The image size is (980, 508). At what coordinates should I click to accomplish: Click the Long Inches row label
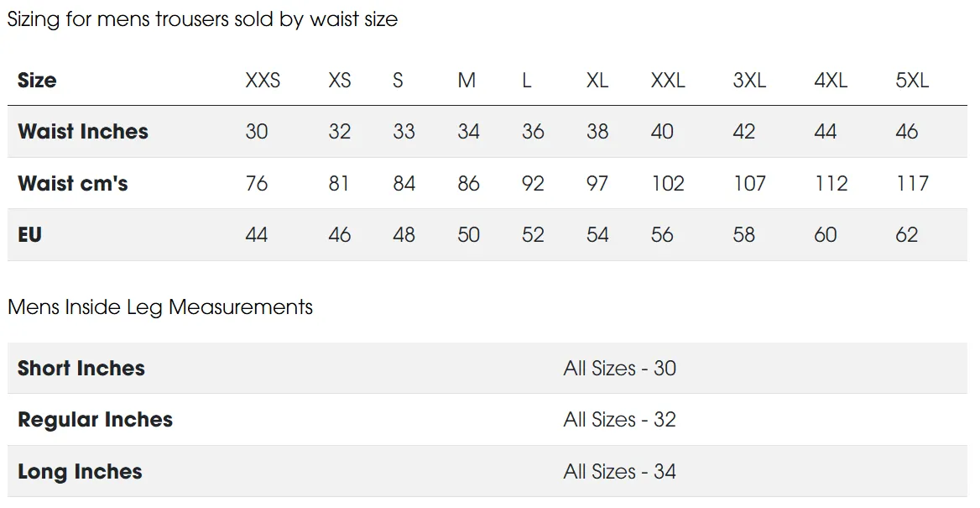point(80,472)
